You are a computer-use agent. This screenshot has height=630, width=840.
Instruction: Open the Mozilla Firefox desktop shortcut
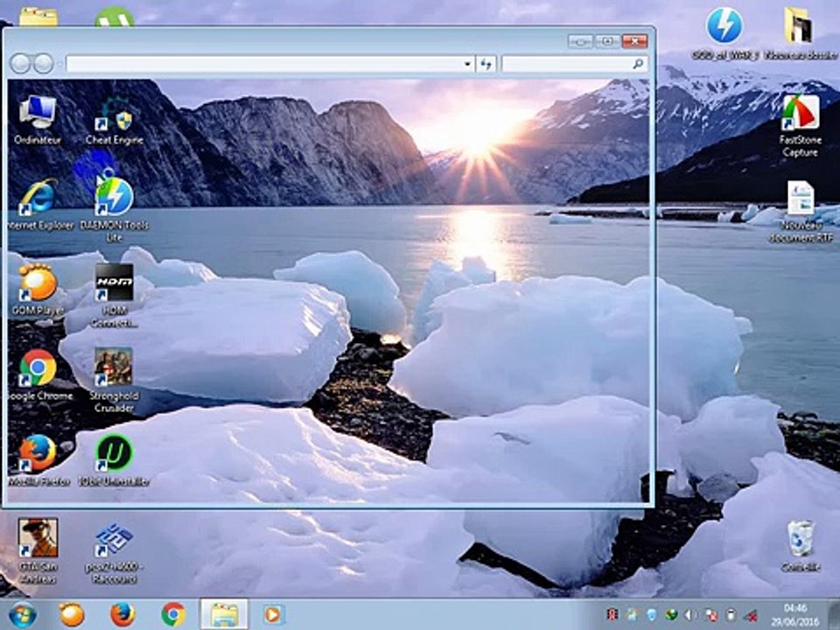point(38,461)
